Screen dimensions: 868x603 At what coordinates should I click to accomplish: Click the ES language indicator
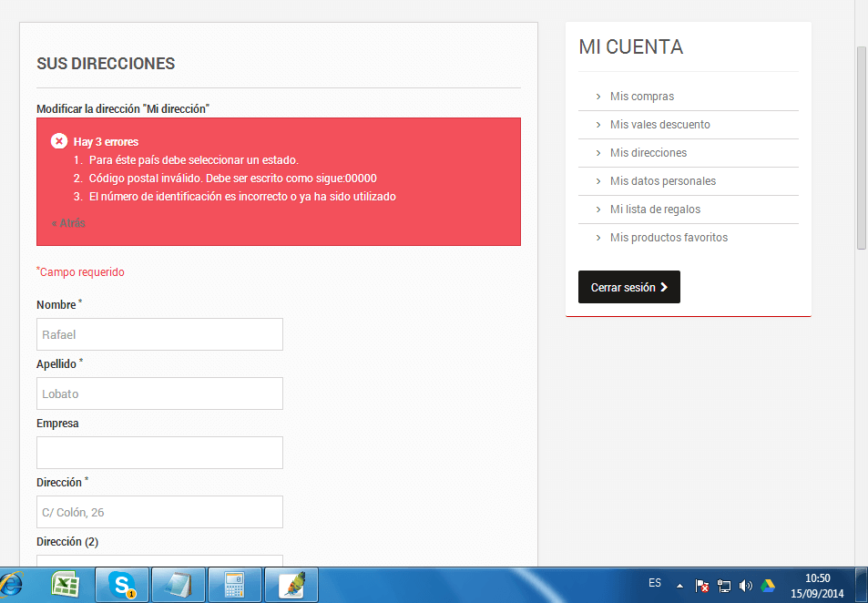pyautogui.click(x=655, y=583)
